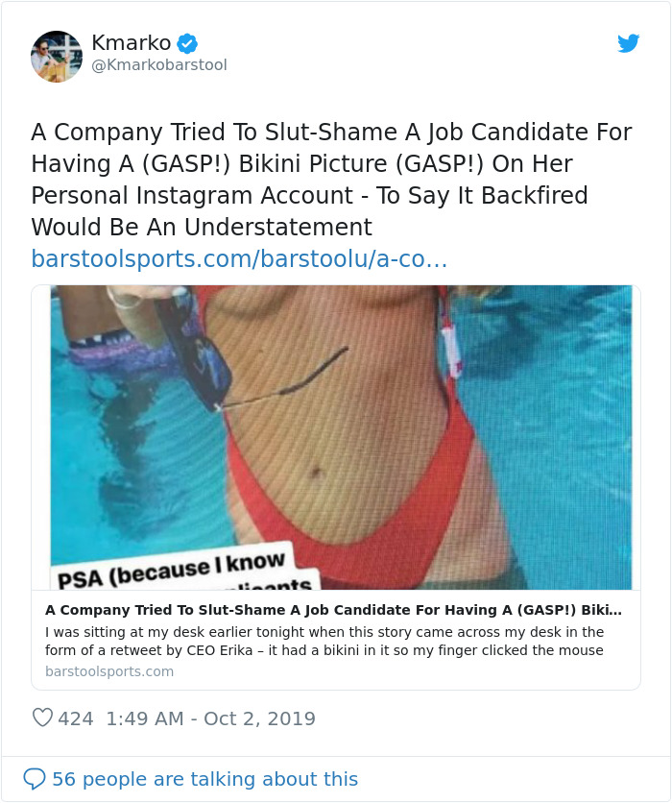Open the embedded bikini photo preview
The image size is (672, 803).
pyautogui.click(x=336, y=432)
